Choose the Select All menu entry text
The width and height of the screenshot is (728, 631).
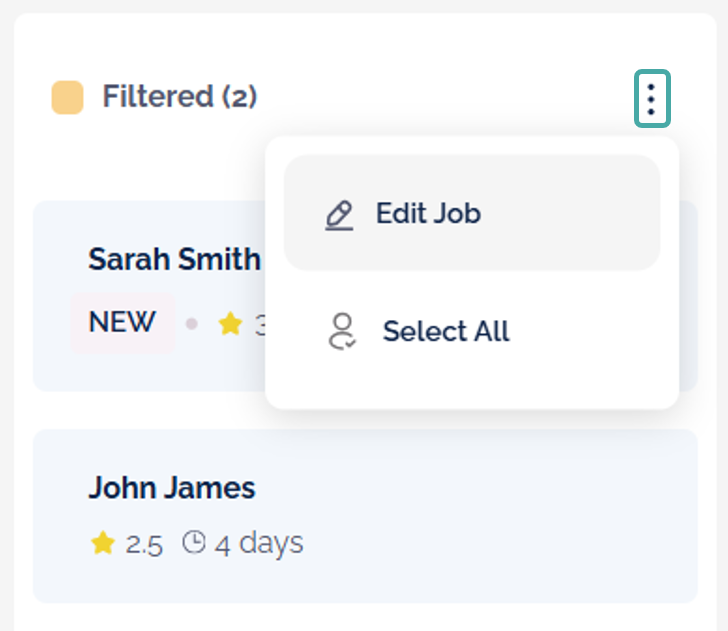[446, 331]
